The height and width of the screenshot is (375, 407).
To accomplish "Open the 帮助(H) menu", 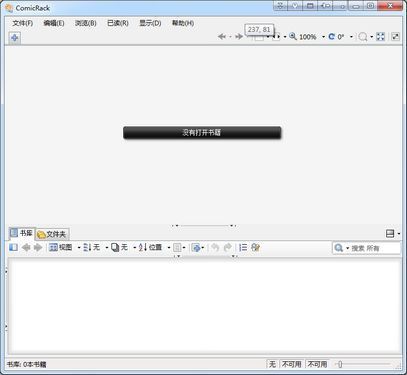I will point(183,23).
